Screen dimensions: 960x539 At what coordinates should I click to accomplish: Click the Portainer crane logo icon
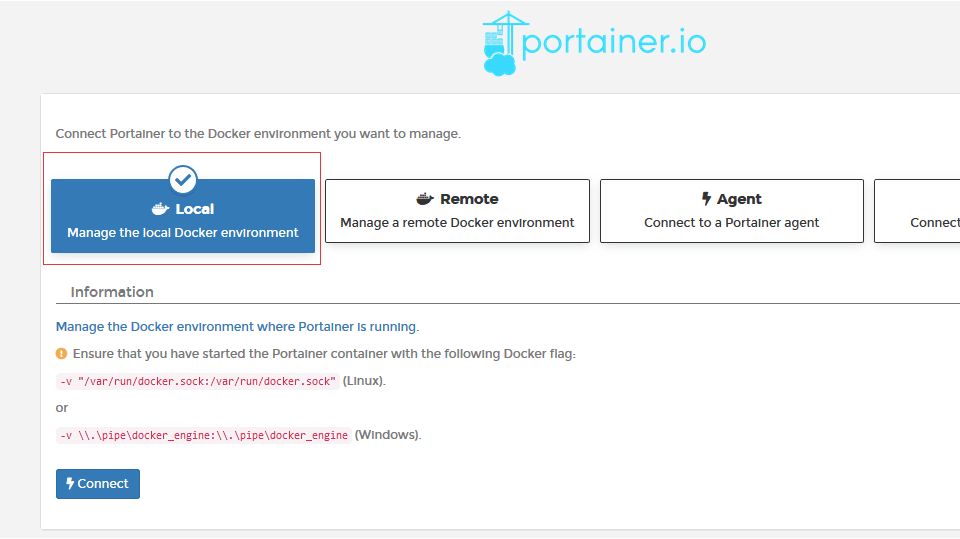[x=500, y=44]
